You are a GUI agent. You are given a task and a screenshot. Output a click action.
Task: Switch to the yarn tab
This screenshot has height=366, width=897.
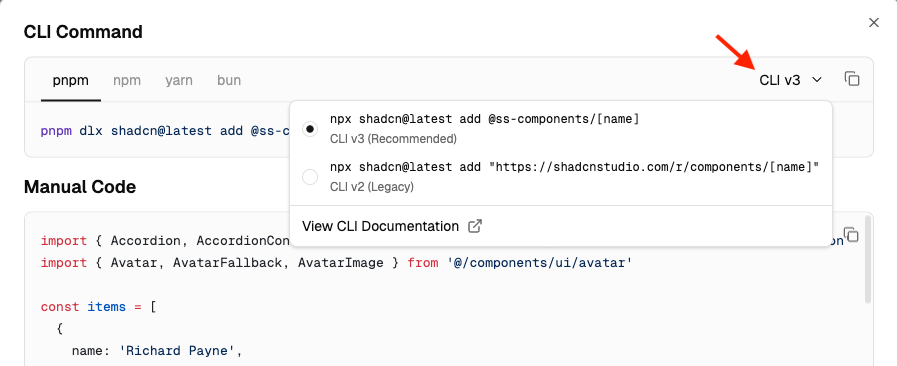(179, 80)
